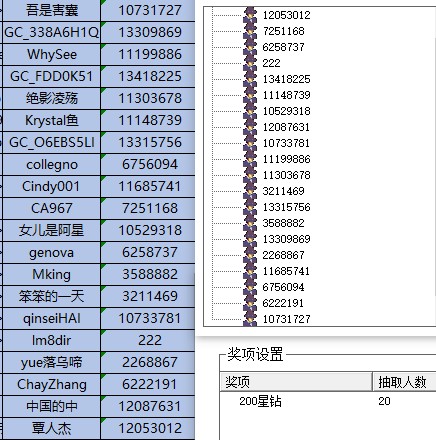Click spreadsheet cell GC_O6EBS5LI
This screenshot has width=436, height=440.
51,142
